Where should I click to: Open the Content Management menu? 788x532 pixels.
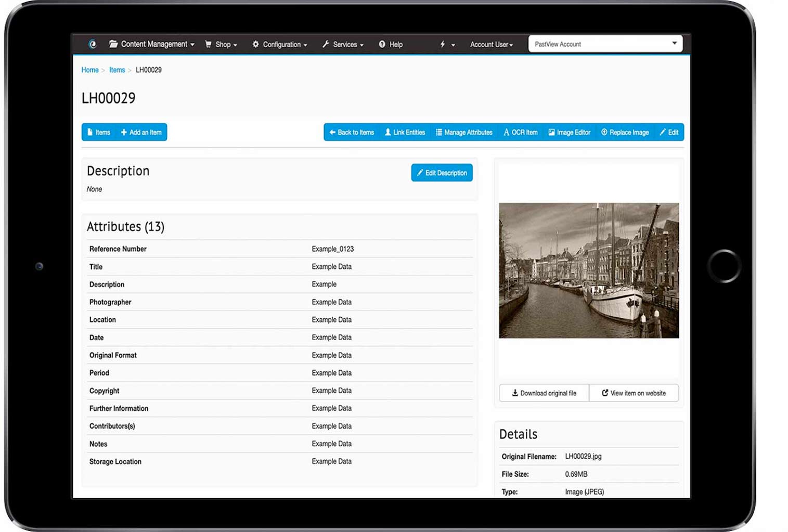coord(152,44)
